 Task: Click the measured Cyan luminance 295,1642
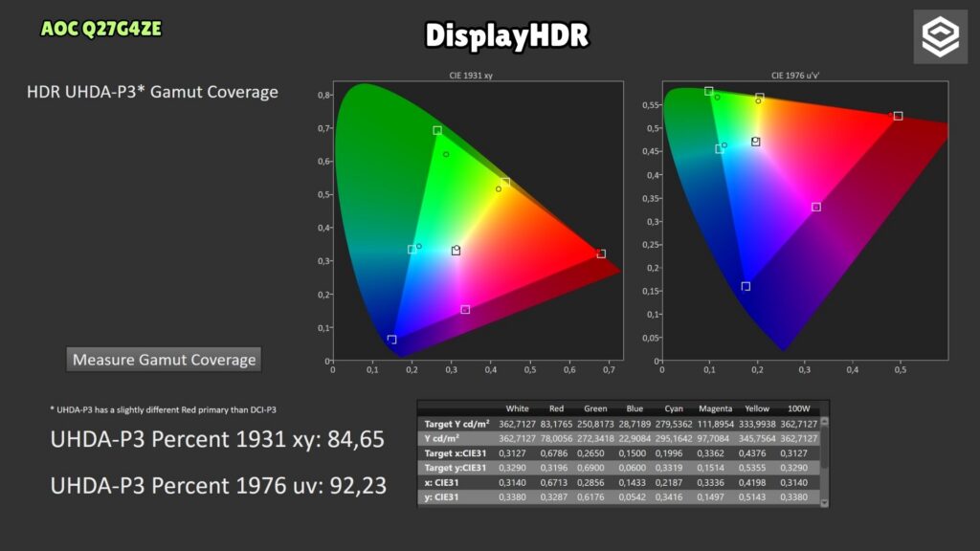pos(674,438)
